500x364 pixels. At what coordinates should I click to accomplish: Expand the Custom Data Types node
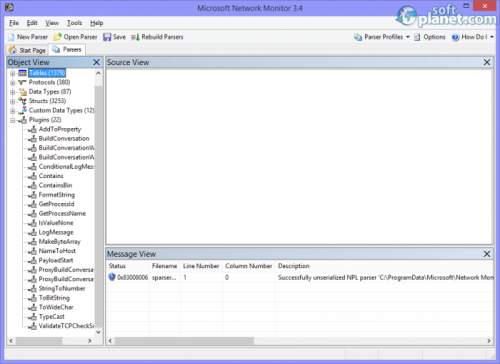13,111
